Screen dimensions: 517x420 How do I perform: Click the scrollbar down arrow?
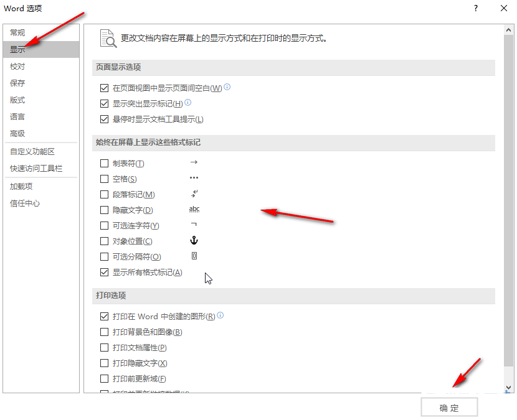(x=509, y=388)
